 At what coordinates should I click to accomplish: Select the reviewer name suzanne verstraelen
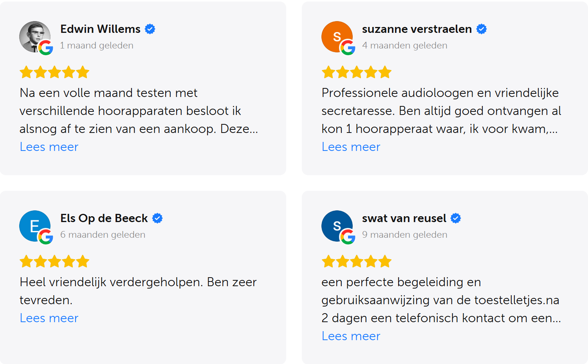click(416, 29)
